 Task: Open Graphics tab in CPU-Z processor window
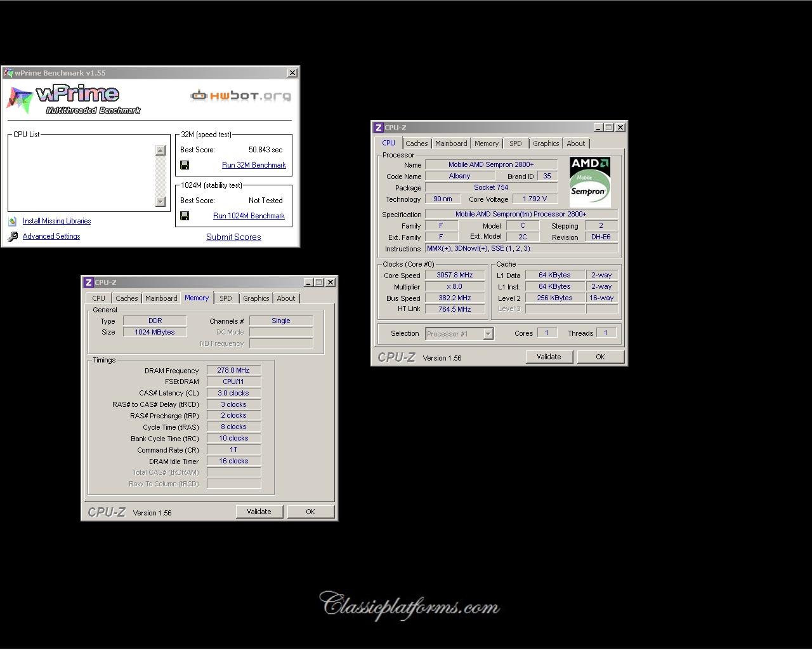coord(546,143)
